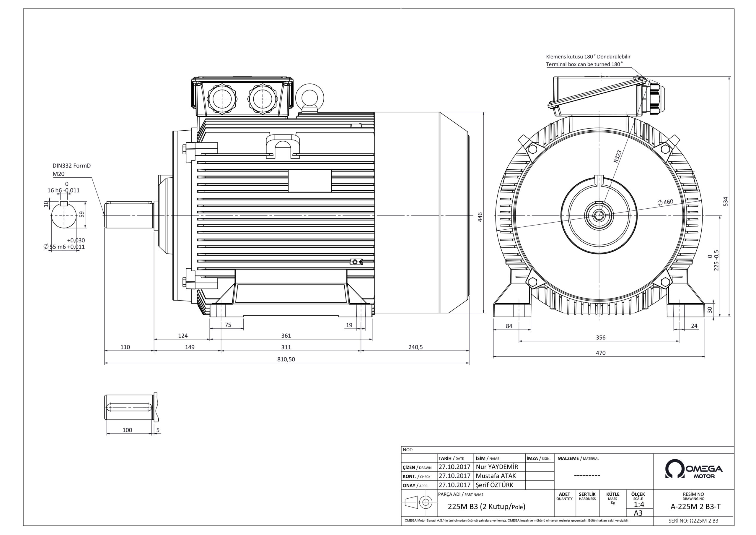756x535 pixels.
Task: Select the 75 dimension near the motor foot
Action: pos(228,325)
